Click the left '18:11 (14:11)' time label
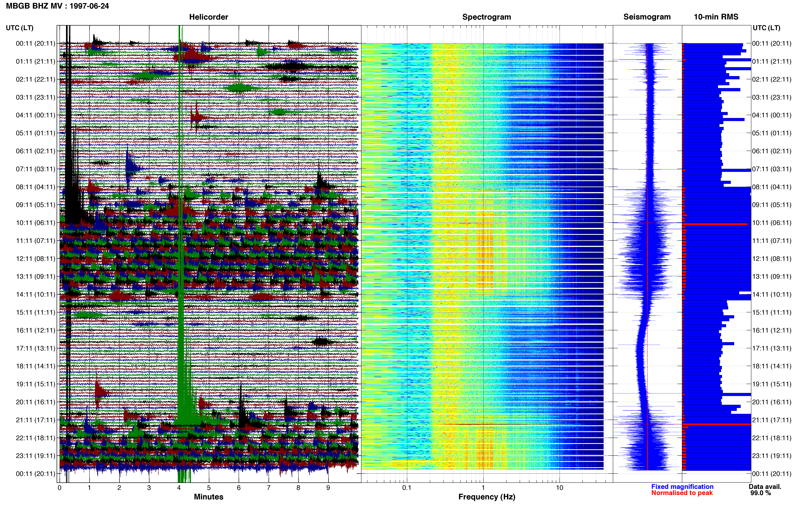The width and height of the screenshot is (812, 508). pos(36,366)
